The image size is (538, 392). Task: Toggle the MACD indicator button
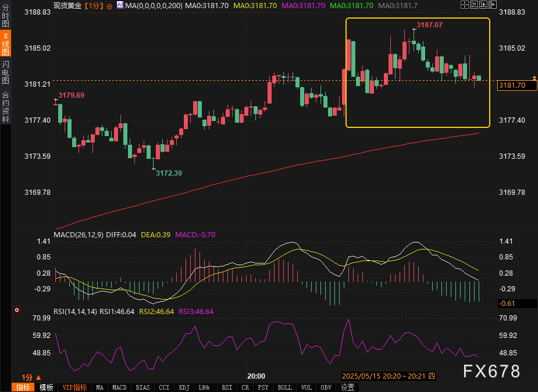coord(119,387)
